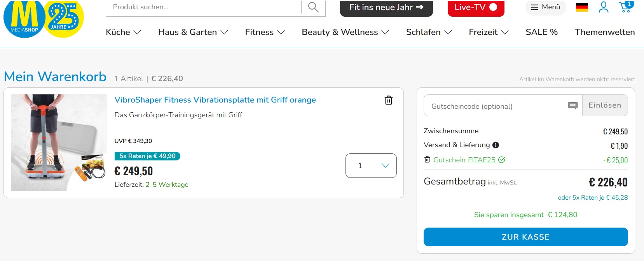Expand the Fitness menu
Screen dimensions: 644x261
(265, 32)
